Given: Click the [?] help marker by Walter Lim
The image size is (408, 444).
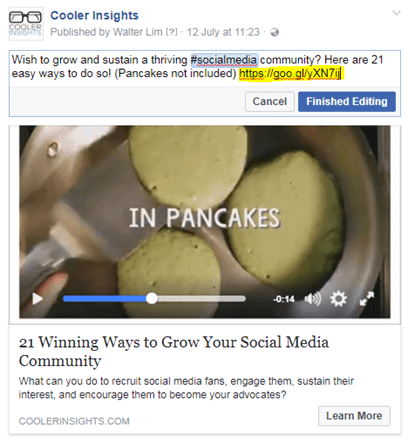Looking at the screenshot, I should (172, 32).
